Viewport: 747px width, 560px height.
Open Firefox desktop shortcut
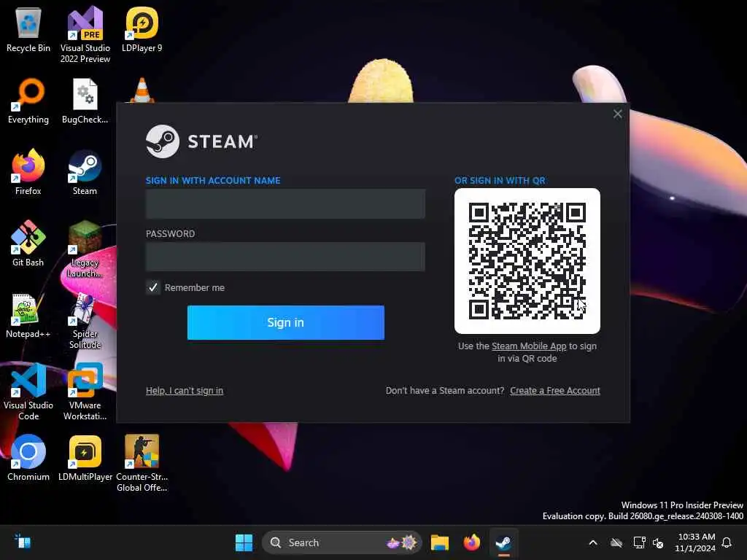[x=28, y=172]
